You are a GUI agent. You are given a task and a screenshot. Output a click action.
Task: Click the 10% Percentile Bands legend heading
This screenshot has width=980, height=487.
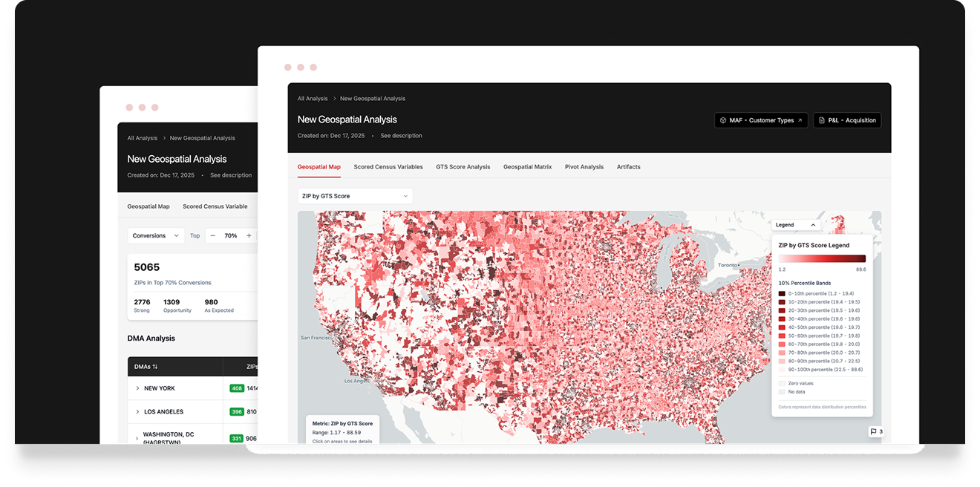point(804,283)
